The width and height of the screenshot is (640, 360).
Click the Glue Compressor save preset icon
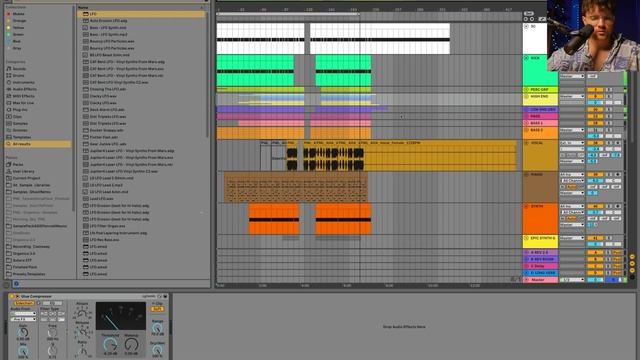coord(165,296)
